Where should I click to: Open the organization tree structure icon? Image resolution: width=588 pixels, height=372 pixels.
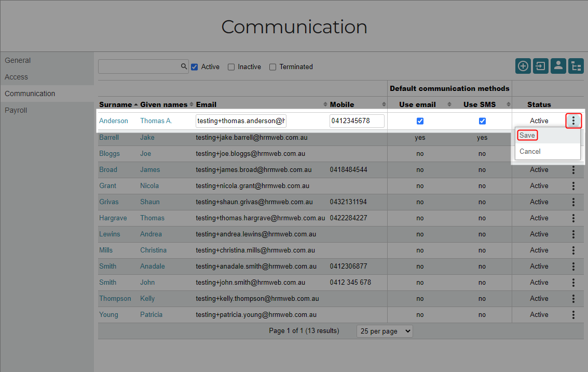576,66
